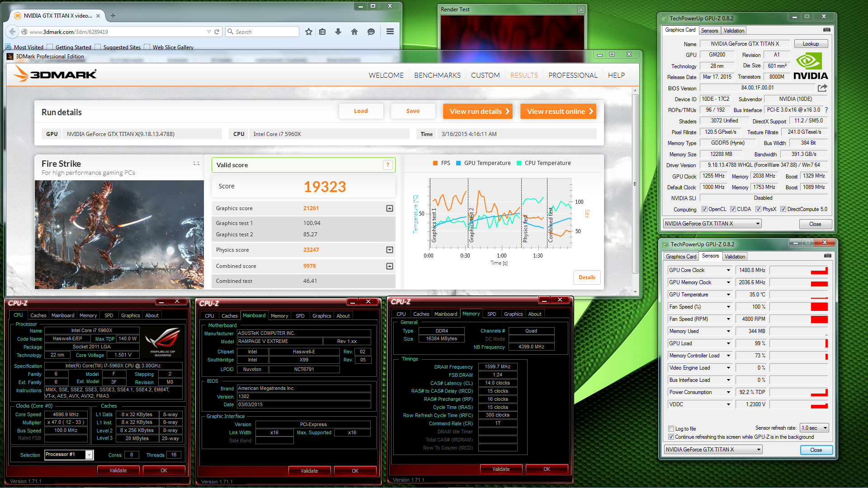Toggle the CUDA computing checkbox
Image resolution: width=868 pixels, height=488 pixels.
point(733,209)
